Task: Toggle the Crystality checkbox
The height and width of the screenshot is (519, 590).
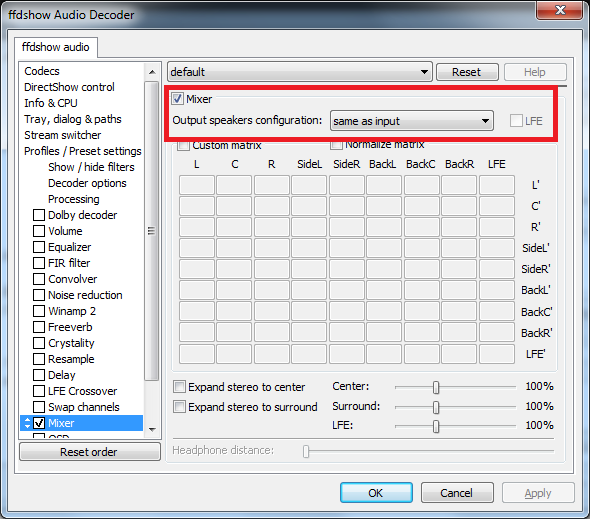Action: (x=39, y=343)
